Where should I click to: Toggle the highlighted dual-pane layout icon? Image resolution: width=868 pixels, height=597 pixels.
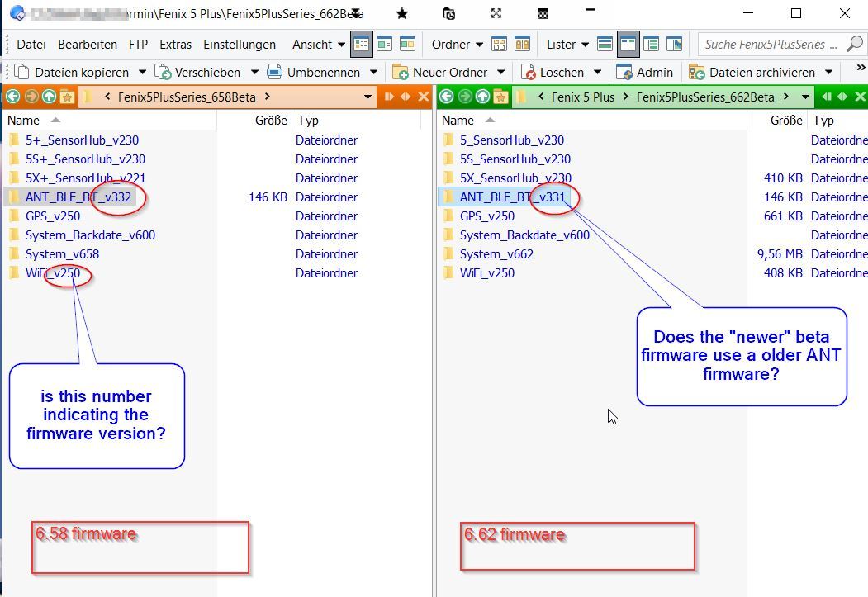[x=628, y=44]
